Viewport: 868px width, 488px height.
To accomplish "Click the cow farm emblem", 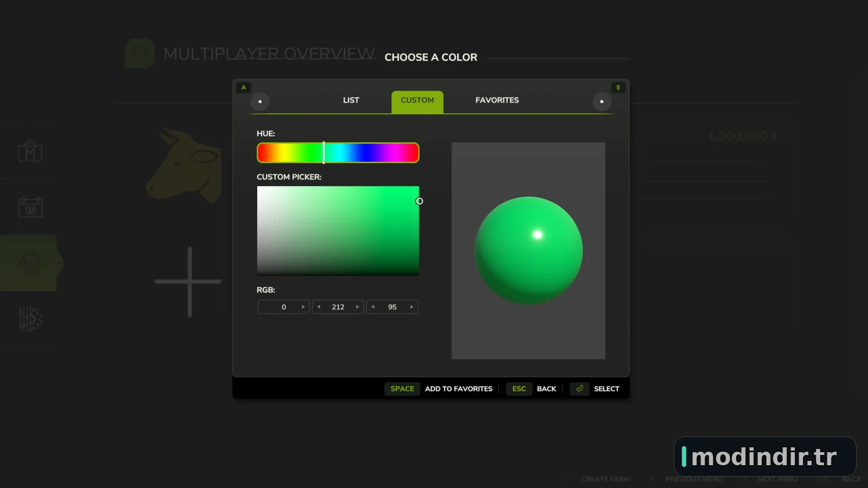I will (184, 165).
